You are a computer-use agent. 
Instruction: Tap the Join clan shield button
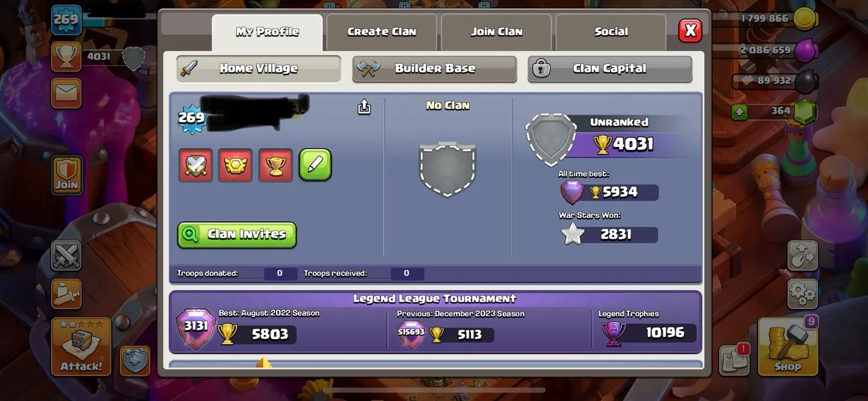point(67,175)
